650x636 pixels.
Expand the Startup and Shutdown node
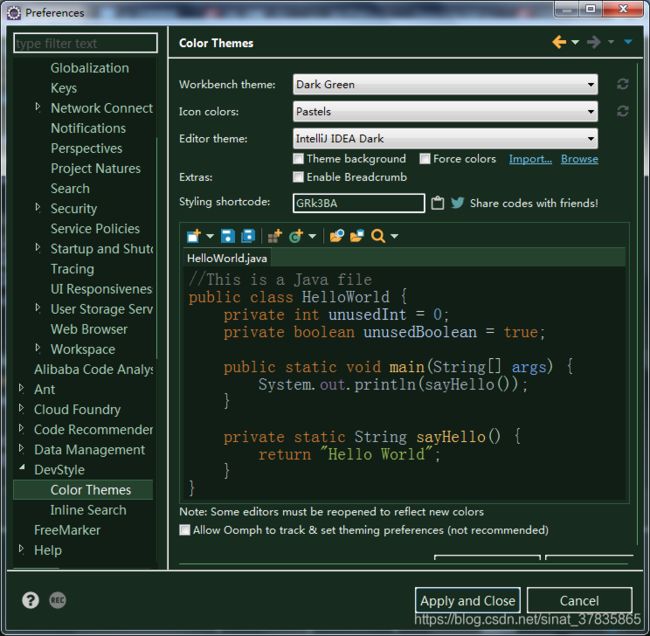coord(38,248)
